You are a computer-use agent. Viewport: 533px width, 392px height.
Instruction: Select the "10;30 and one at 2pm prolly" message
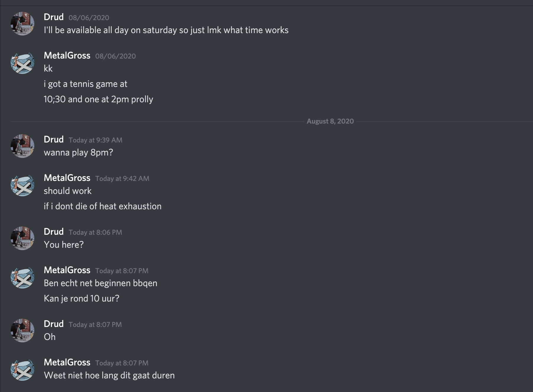(x=98, y=99)
